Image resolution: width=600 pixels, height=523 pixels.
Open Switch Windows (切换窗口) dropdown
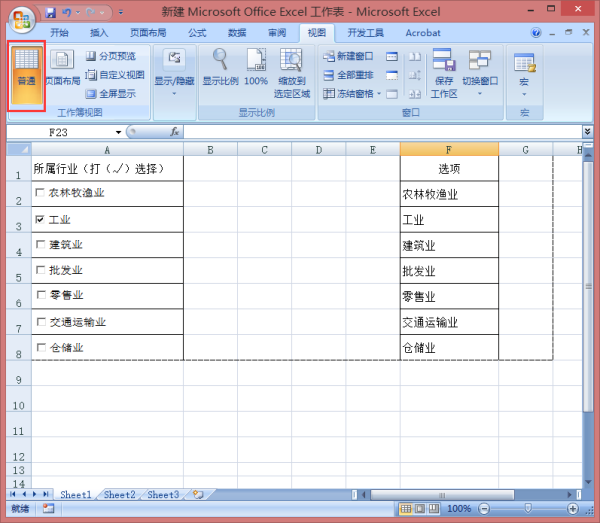coord(480,73)
